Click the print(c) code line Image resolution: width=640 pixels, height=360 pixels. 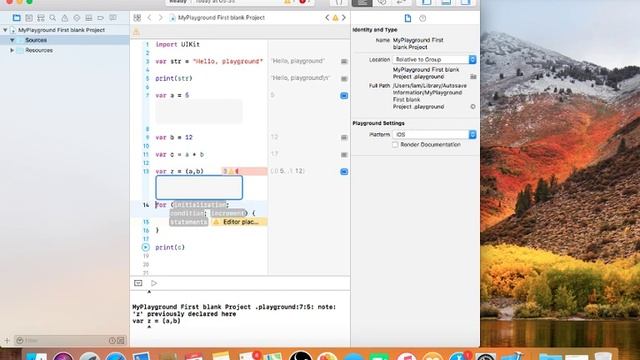[x=170, y=247]
